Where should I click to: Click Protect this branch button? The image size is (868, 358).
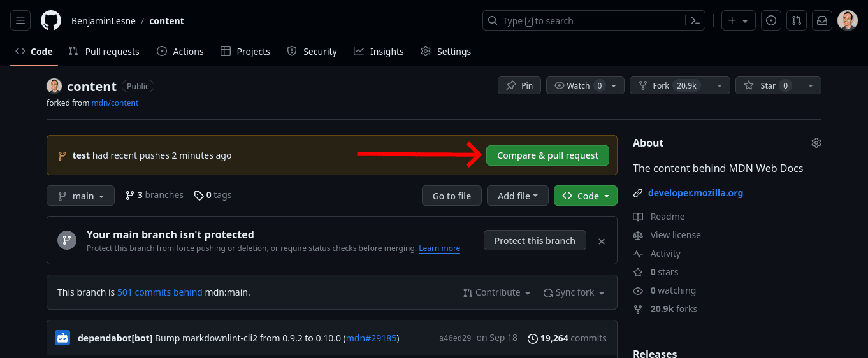pyautogui.click(x=535, y=240)
